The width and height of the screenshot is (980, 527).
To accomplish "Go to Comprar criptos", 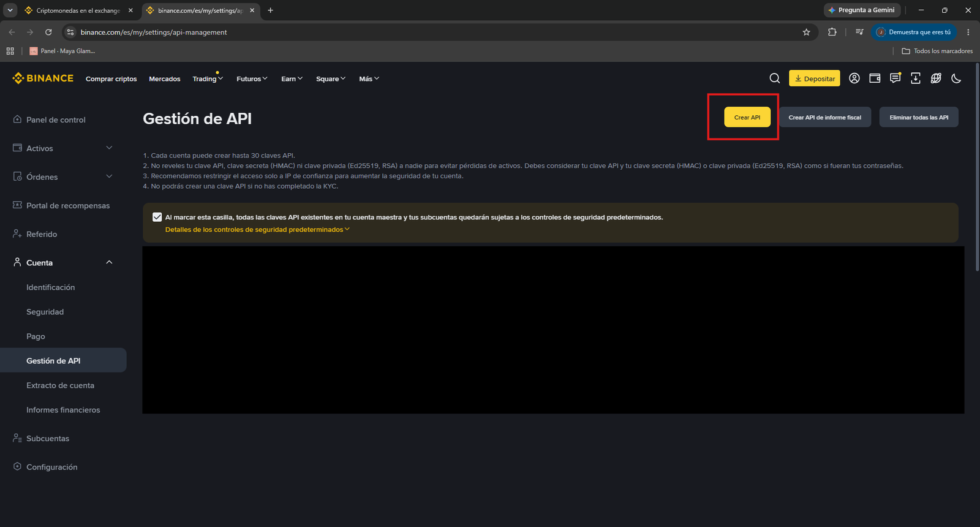I will click(x=111, y=78).
